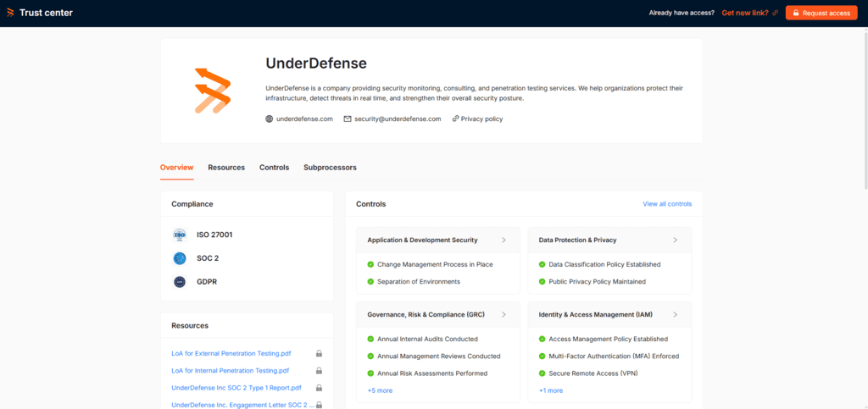Click lock icon for LoA Internal Penetration Testing
This screenshot has height=409, width=868.
(319, 371)
